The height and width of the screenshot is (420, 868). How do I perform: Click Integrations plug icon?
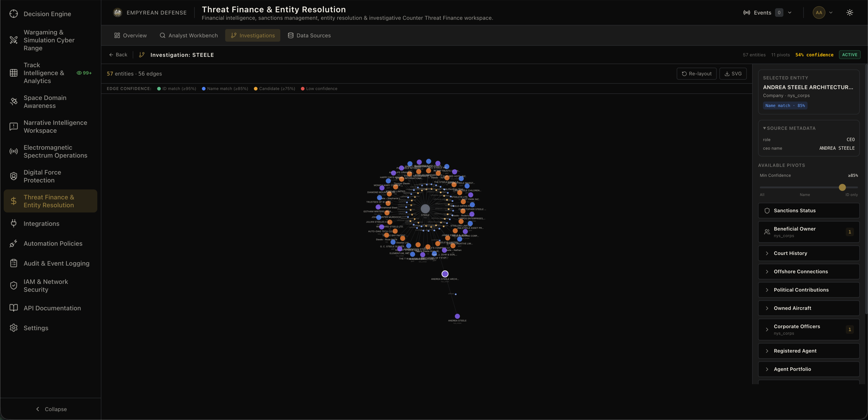coord(14,223)
